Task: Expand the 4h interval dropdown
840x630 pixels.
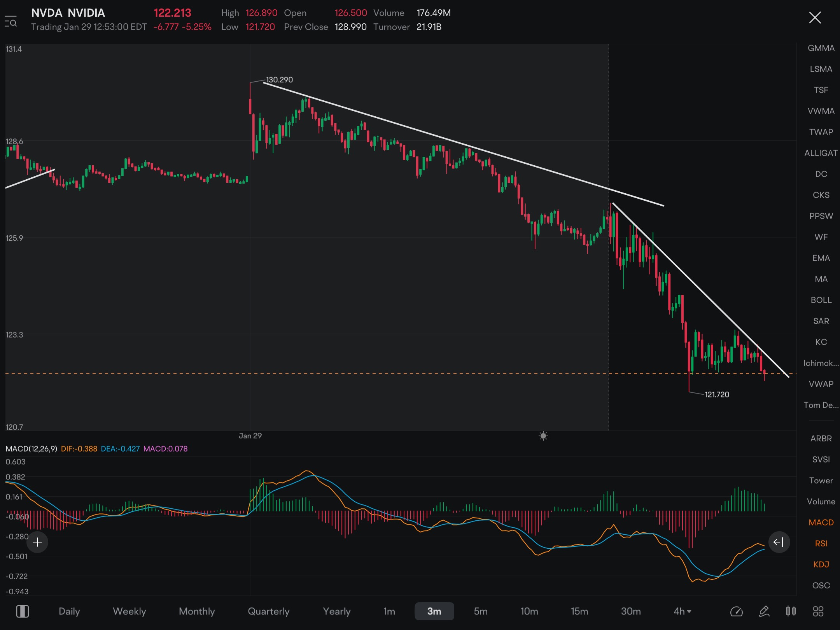Action: point(682,611)
